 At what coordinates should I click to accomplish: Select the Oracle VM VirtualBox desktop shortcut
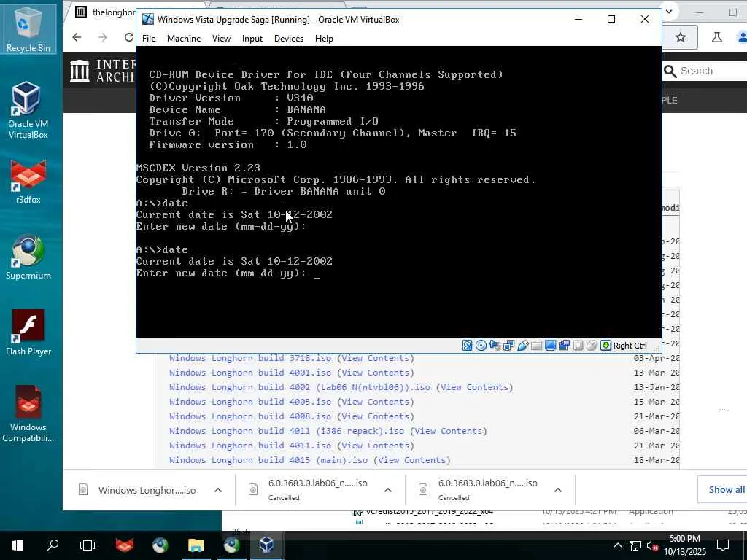point(28,111)
